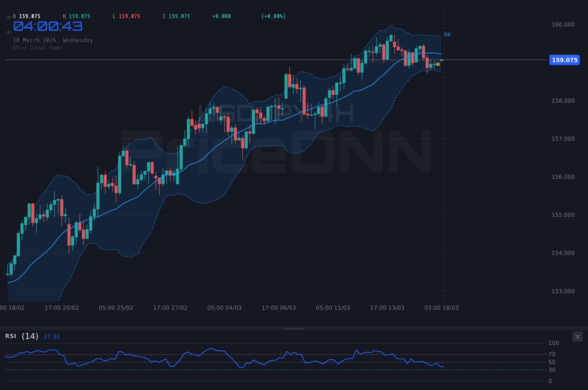Click the Open value 159.075

(30, 16)
